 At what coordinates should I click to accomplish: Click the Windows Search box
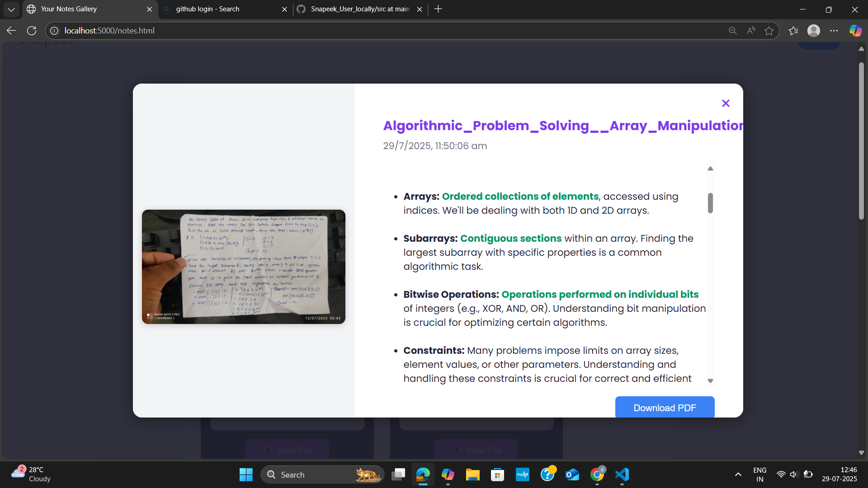point(322,474)
